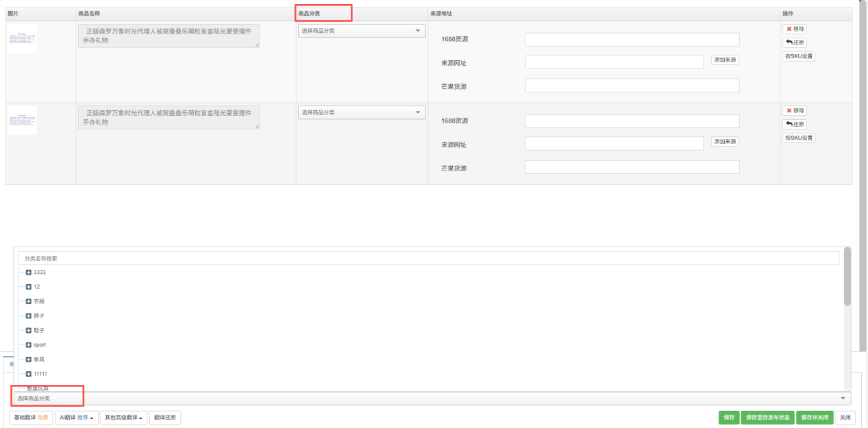
Task: Open the AI翻译 dropdown menu
Action: (76, 418)
